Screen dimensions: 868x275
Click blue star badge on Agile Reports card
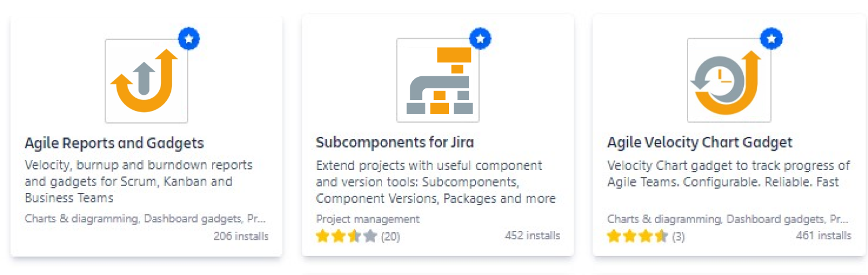189,39
